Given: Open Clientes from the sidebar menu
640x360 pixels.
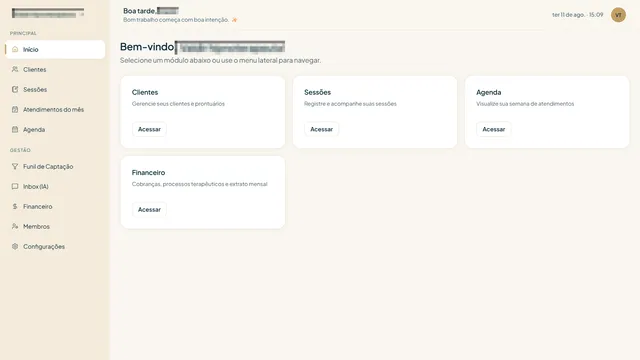Looking at the screenshot, I should (x=55, y=69).
